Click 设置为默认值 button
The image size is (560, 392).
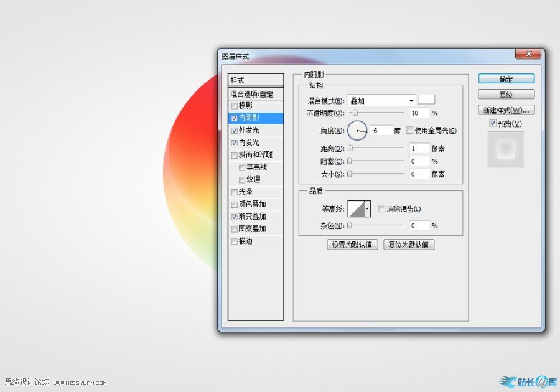pyautogui.click(x=352, y=245)
